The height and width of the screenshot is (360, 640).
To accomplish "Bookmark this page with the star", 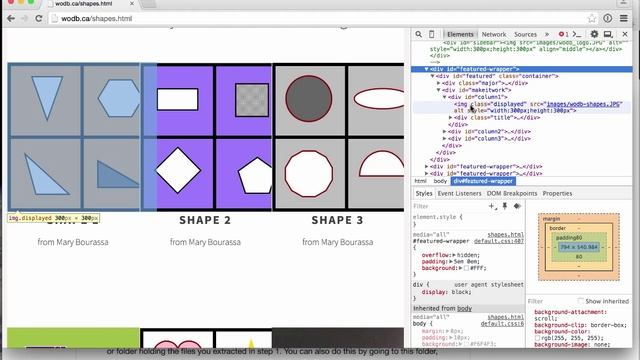I will pyautogui.click(x=592, y=18).
